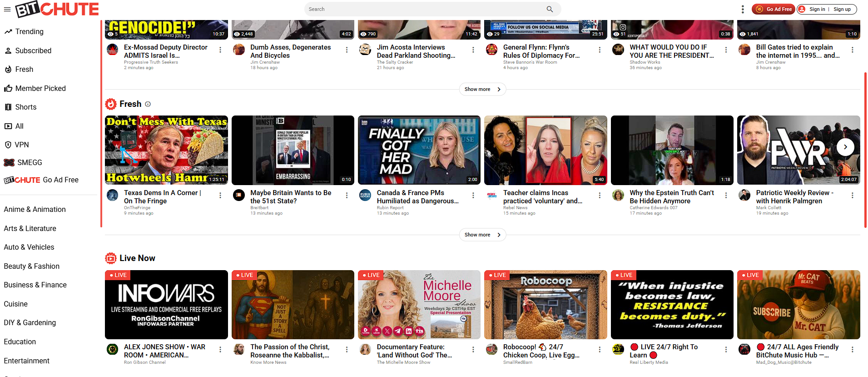Open options menu for Patriotic Weekly Review

pyautogui.click(x=852, y=196)
